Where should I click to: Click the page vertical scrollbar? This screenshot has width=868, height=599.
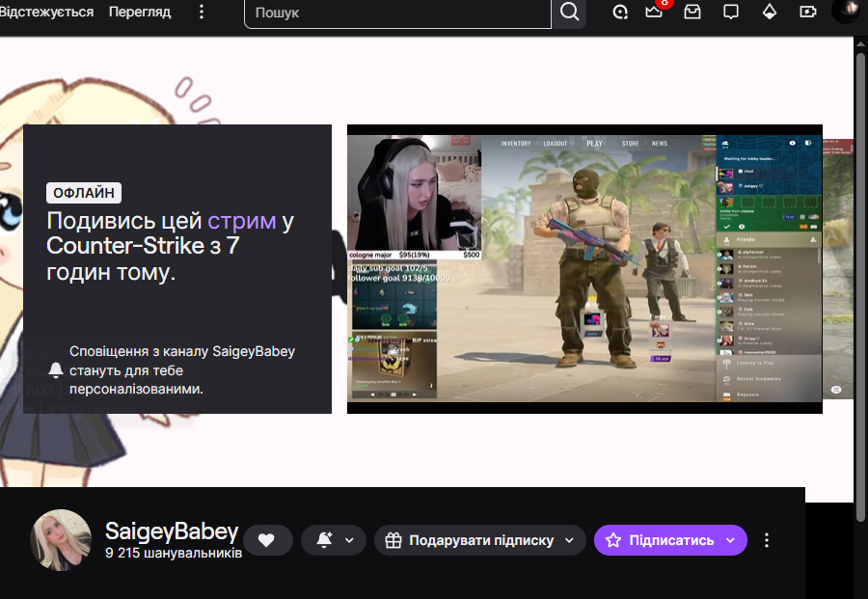(x=860, y=287)
